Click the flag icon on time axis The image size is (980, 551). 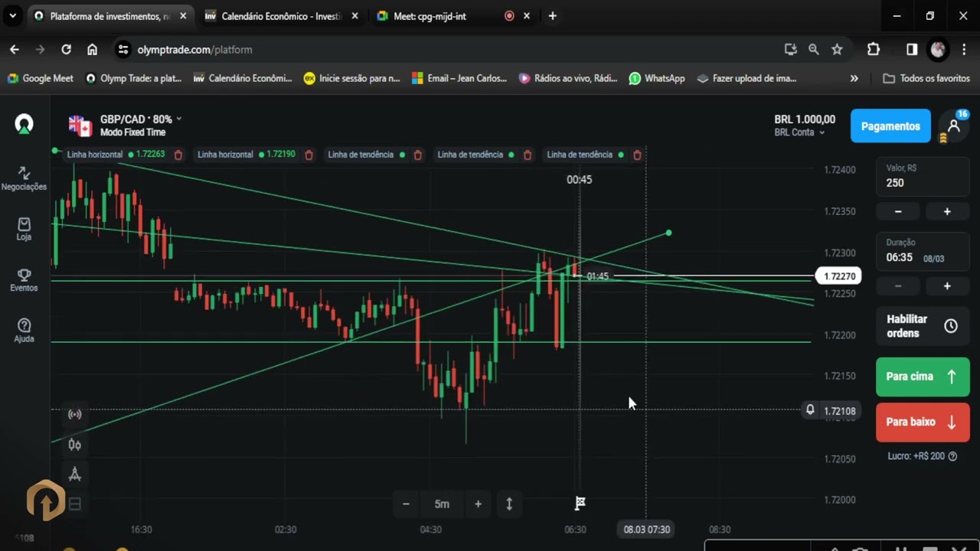point(580,503)
